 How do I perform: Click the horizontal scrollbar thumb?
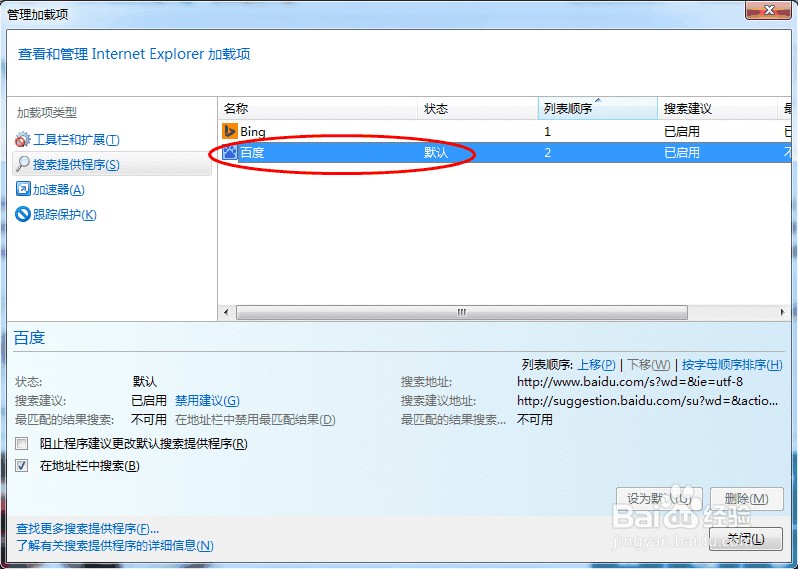point(462,312)
